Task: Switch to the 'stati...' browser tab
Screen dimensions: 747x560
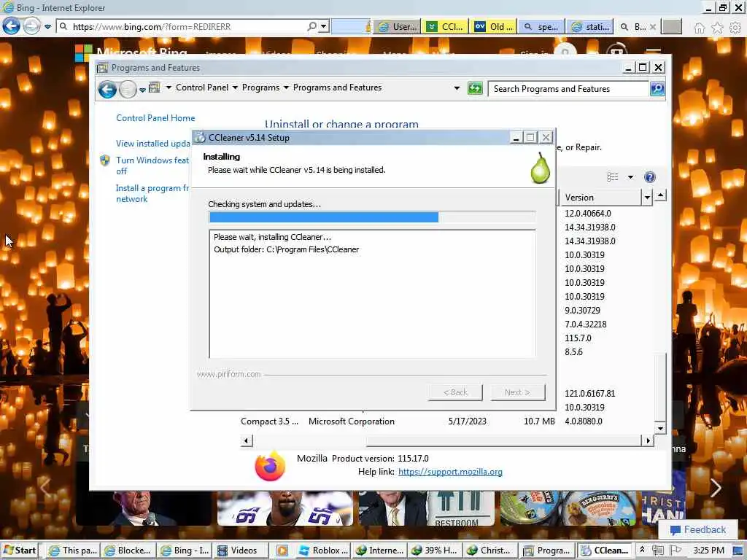Action: point(589,27)
